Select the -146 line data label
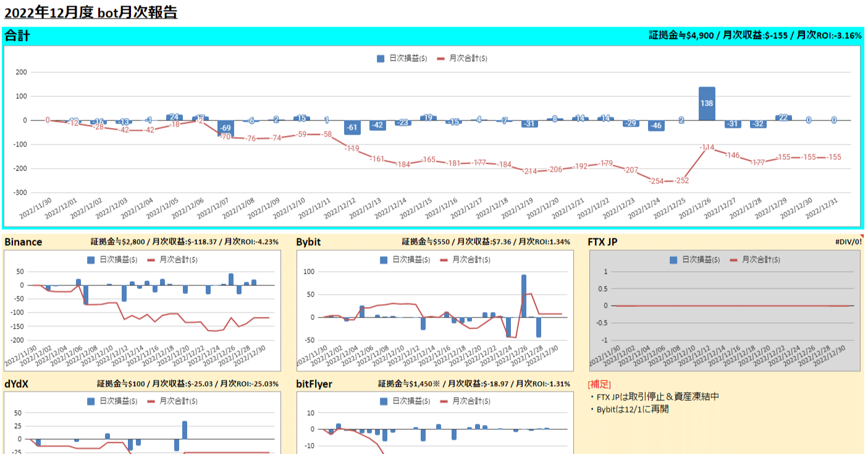Screen dimensions: 868x454 pyautogui.click(x=732, y=155)
